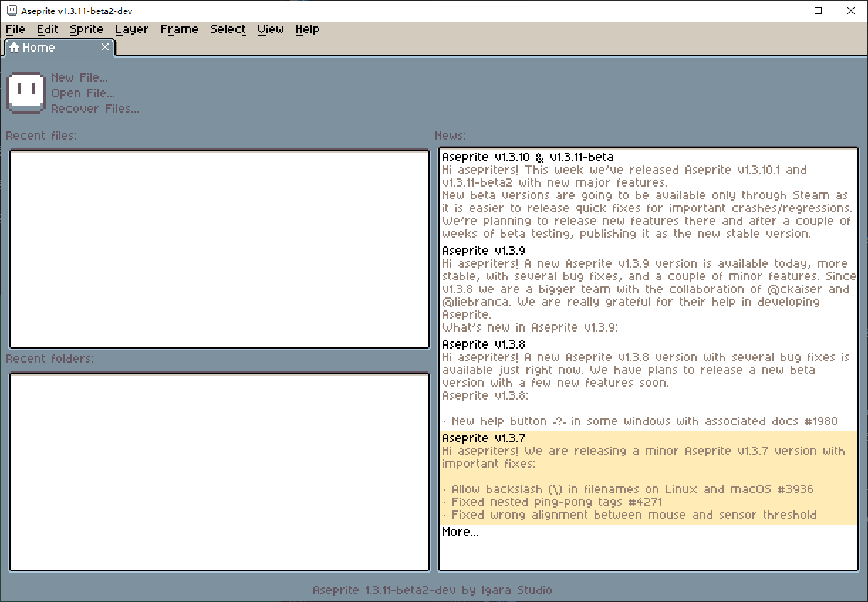Open the Layer menu
868x602 pixels.
132,29
